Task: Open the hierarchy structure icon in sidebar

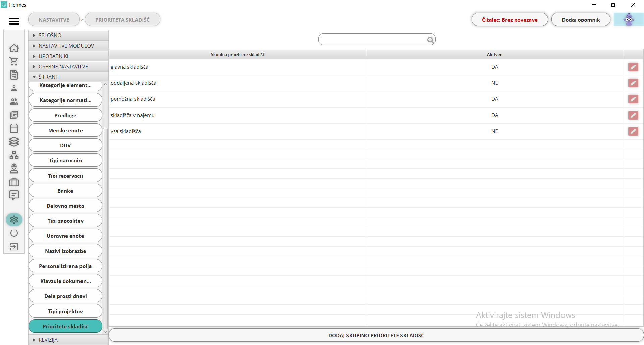Action: pyautogui.click(x=14, y=155)
